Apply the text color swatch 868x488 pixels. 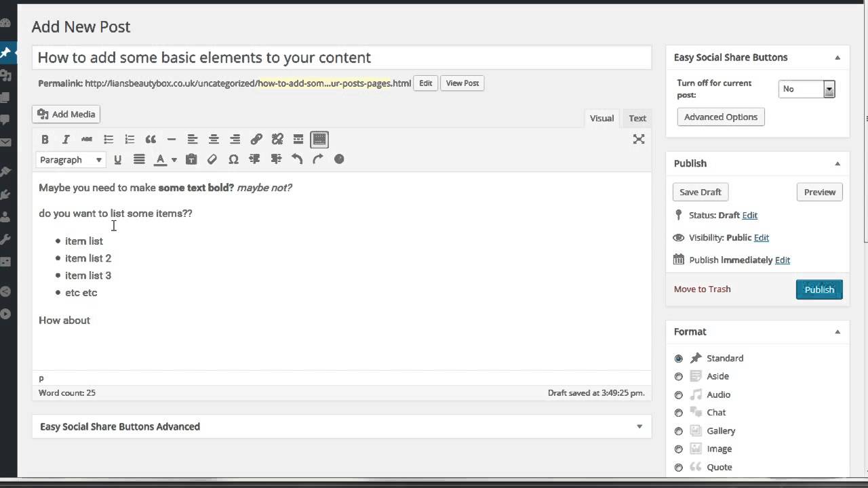161,160
